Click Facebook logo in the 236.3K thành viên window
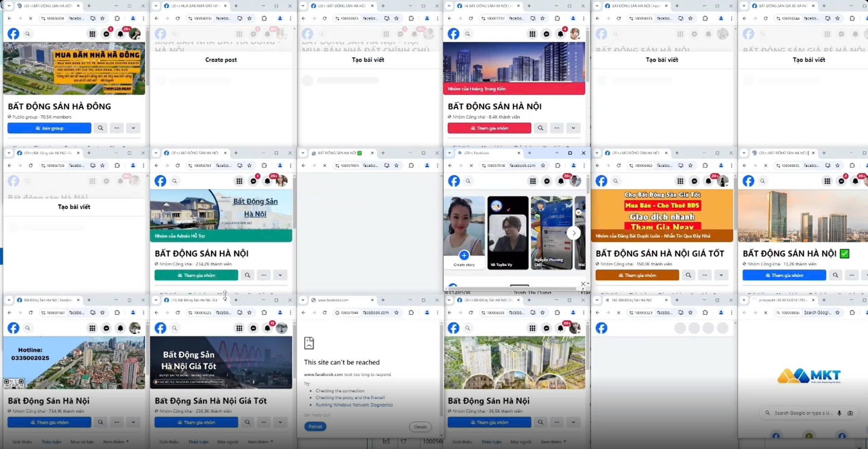Image resolution: width=868 pixels, height=449 pixels. [161, 328]
